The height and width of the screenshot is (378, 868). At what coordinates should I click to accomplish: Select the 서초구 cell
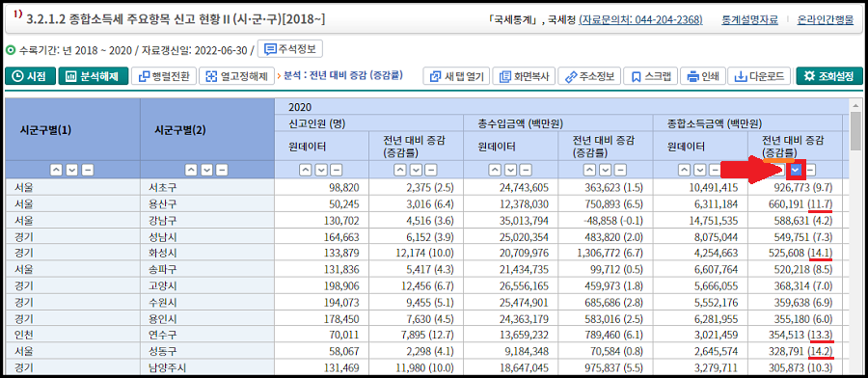[207, 187]
